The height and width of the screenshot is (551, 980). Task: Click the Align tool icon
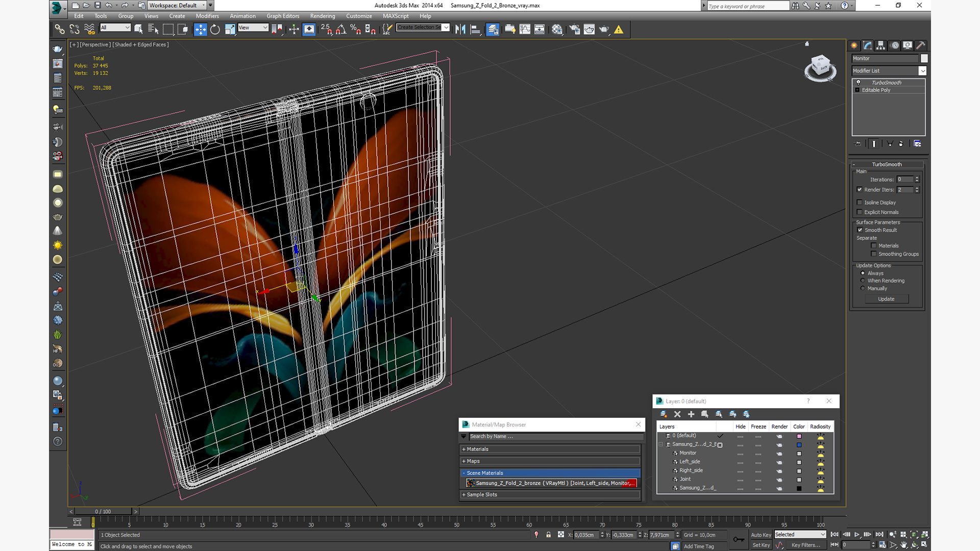coord(475,30)
